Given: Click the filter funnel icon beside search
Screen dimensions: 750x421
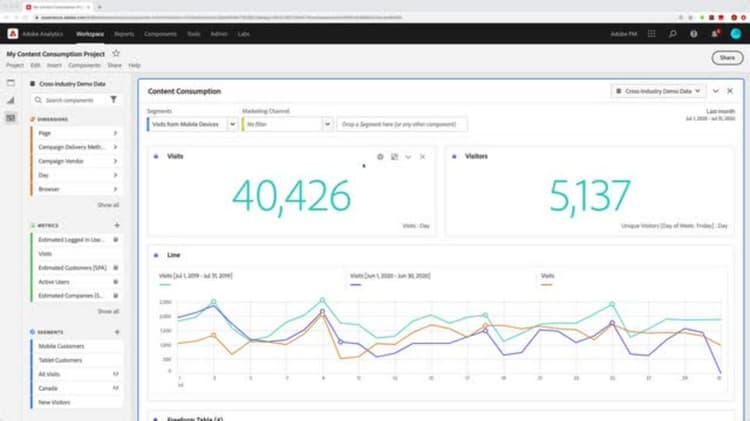Looking at the screenshot, I should coord(113,100).
